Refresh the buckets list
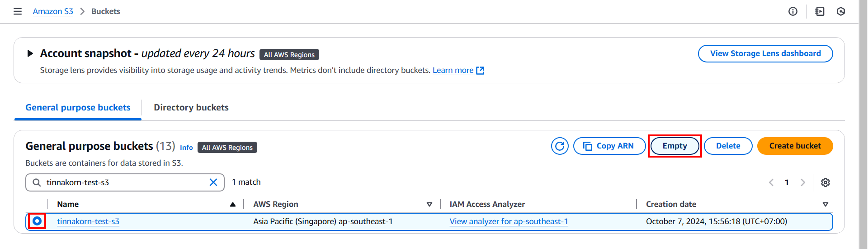Viewport: 868px width, 249px height. [x=560, y=146]
